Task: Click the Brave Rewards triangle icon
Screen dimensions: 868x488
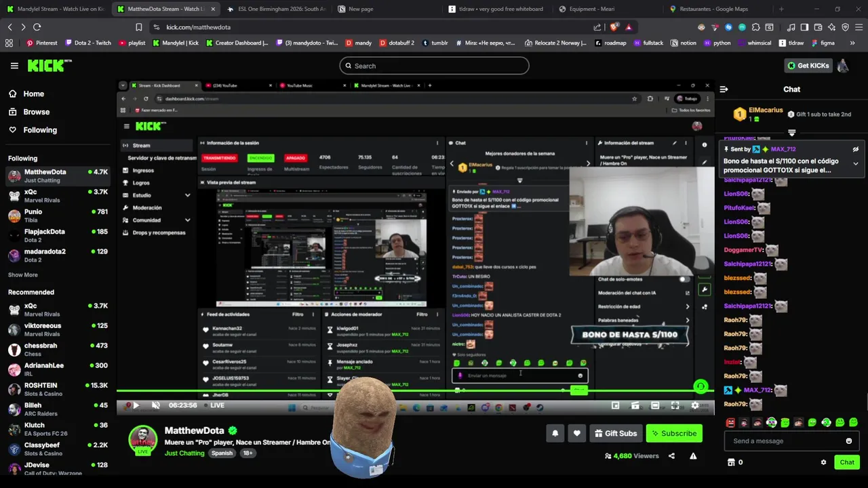Action: (629, 27)
